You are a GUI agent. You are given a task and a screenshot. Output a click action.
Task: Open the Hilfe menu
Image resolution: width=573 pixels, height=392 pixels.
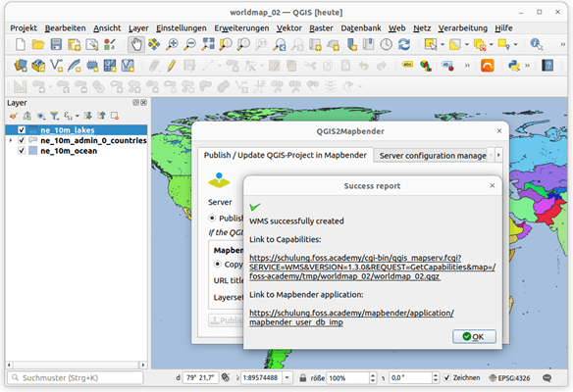[x=503, y=28]
